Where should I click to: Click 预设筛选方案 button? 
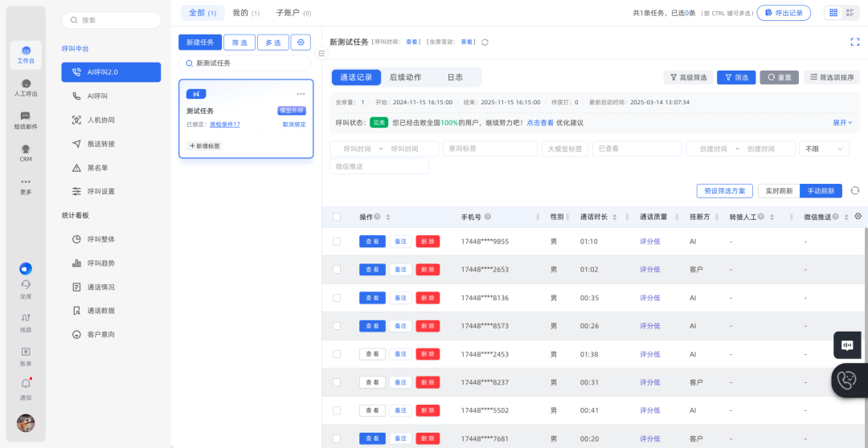[x=725, y=191]
